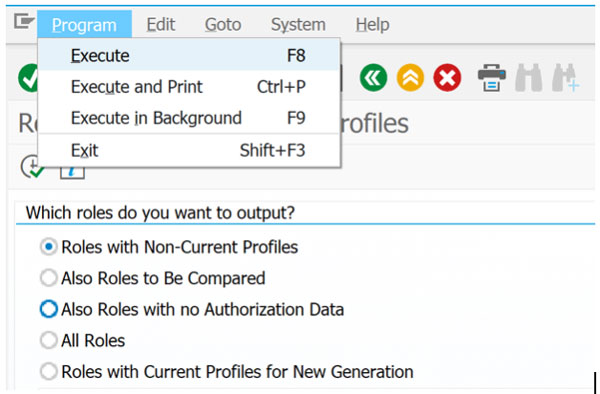Screen dimensions: 600x394
Task: Click the yellow Exit up-arrows icon
Action: click(x=410, y=78)
